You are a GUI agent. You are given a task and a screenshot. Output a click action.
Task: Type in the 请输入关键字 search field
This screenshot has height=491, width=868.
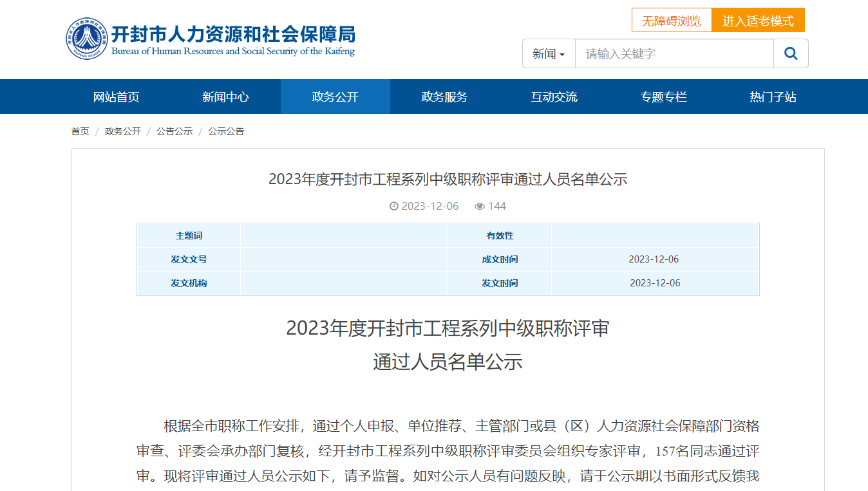(x=674, y=54)
